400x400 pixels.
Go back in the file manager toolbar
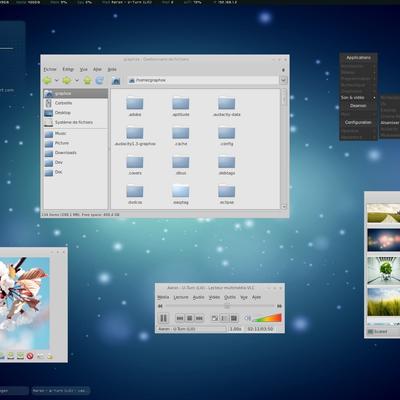pyautogui.click(x=47, y=80)
